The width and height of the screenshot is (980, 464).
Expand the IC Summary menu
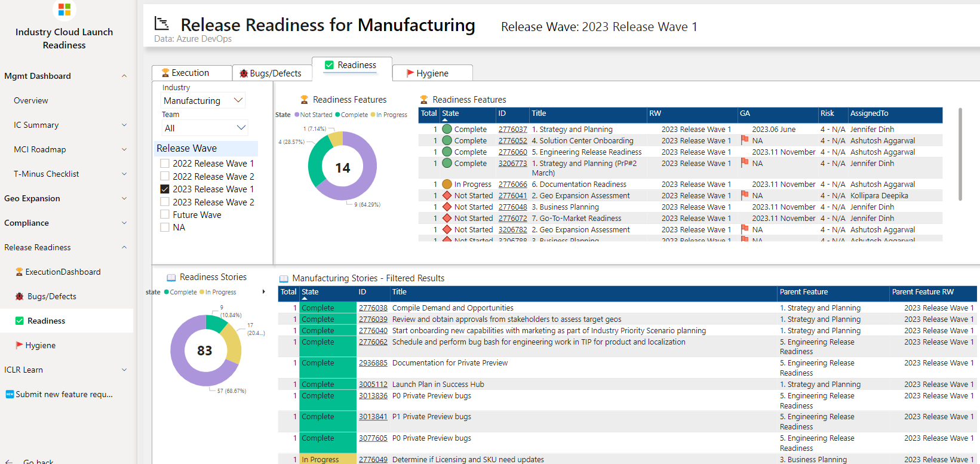click(124, 125)
